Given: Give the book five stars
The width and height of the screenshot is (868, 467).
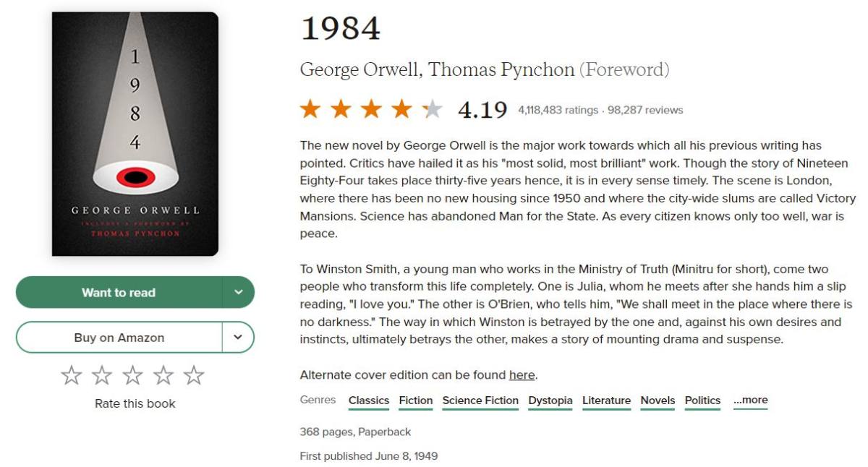Looking at the screenshot, I should 194,375.
